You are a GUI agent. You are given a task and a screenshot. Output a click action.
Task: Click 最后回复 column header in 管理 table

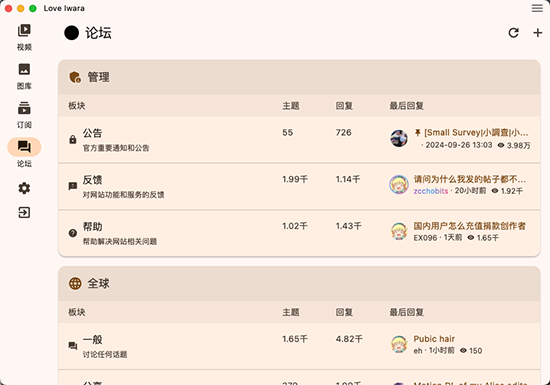(407, 106)
